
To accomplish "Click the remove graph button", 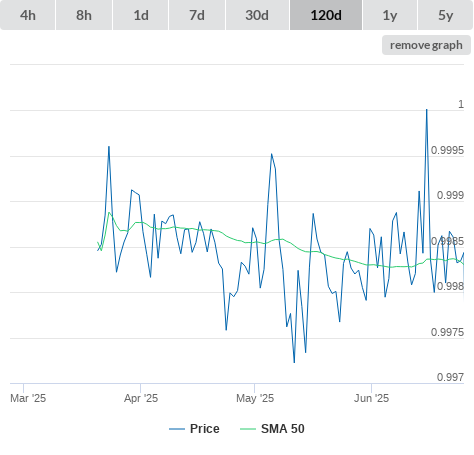I will click(x=426, y=45).
